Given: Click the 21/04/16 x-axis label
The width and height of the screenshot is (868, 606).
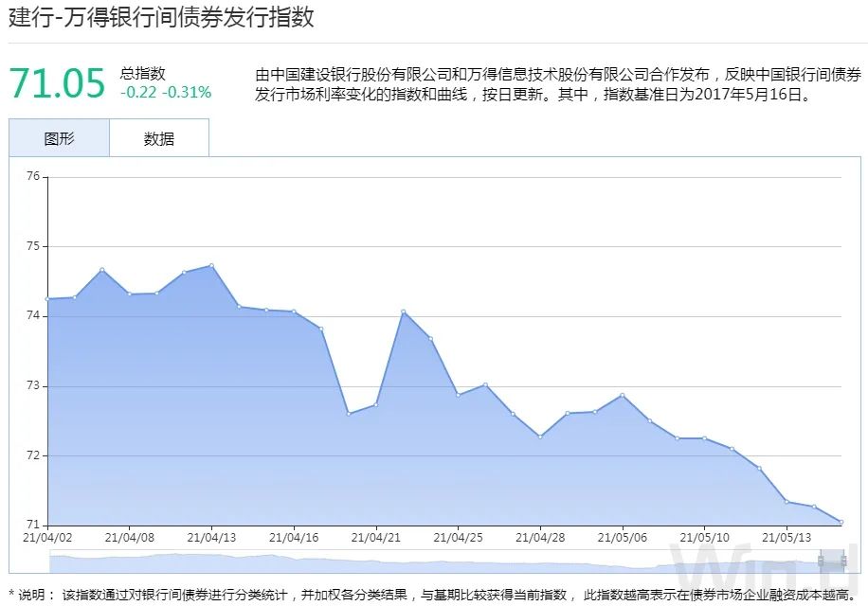Looking at the screenshot, I should (294, 538).
